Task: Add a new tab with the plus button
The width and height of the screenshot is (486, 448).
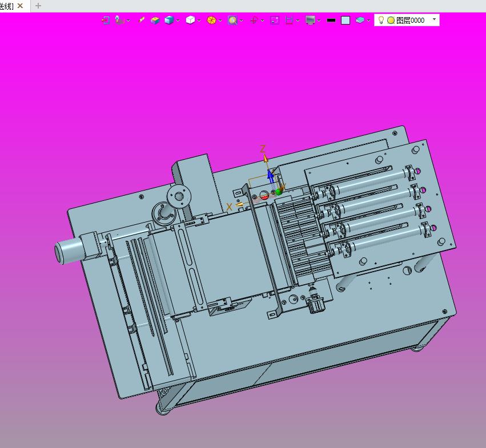Action: click(x=38, y=6)
